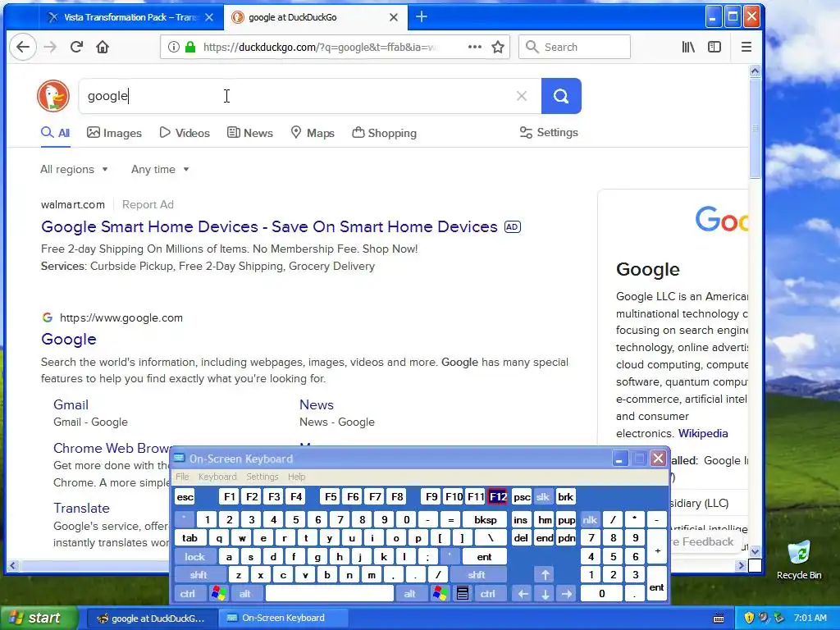Image resolution: width=840 pixels, height=630 pixels.
Task: Toggle the right shft key
Action: pos(477,575)
